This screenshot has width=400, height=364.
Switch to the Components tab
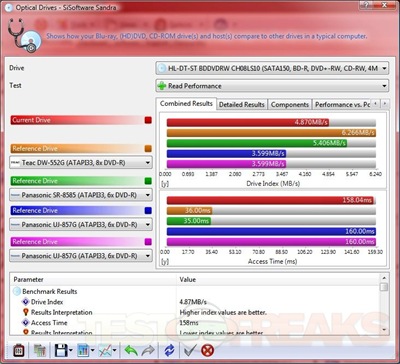pyautogui.click(x=290, y=104)
